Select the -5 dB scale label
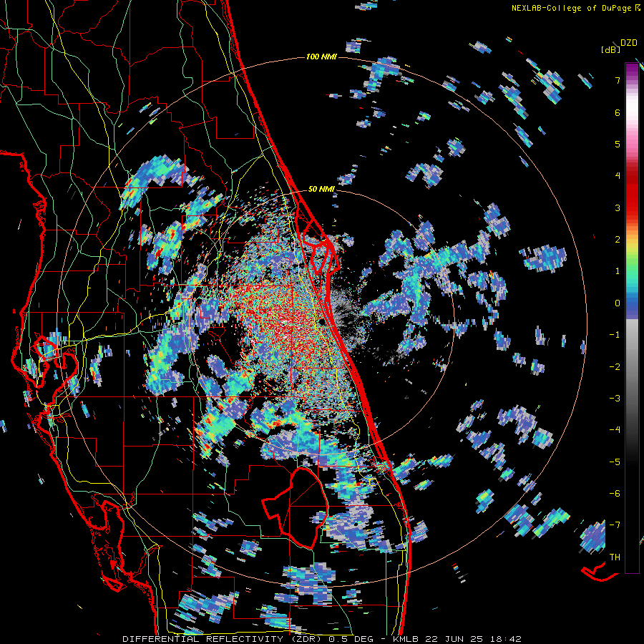The width and height of the screenshot is (644, 644). click(x=615, y=462)
